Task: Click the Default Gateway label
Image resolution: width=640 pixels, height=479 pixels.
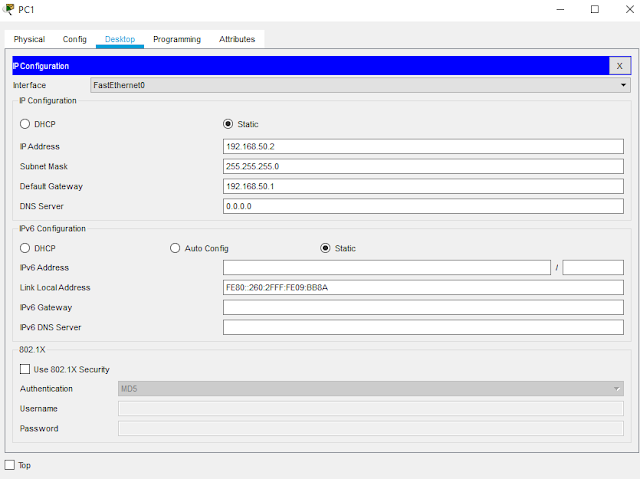Action: pos(51,186)
